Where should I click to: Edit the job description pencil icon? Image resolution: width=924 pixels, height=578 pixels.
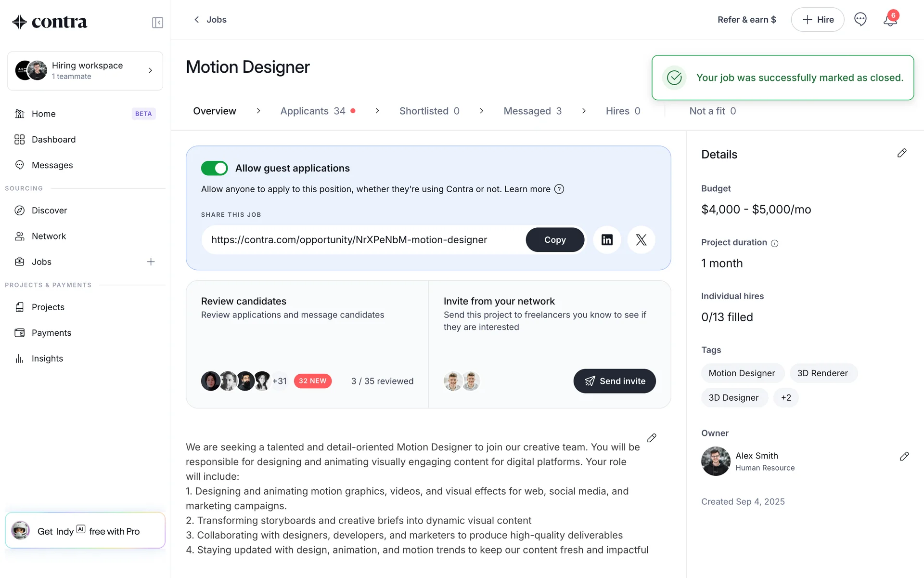(x=652, y=438)
